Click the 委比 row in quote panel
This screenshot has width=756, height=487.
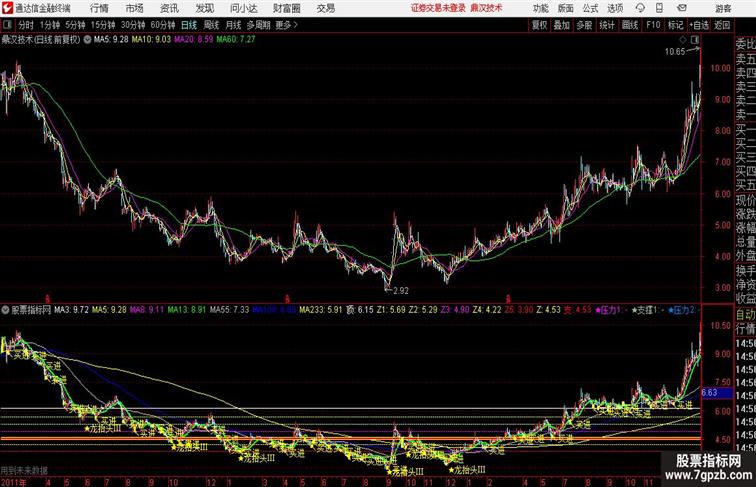click(745, 44)
